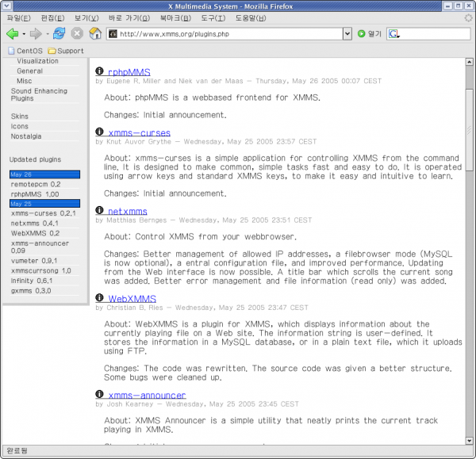Click the site favicon in the URL bar
Image resolution: width=476 pixels, height=459 pixels.
click(x=113, y=33)
